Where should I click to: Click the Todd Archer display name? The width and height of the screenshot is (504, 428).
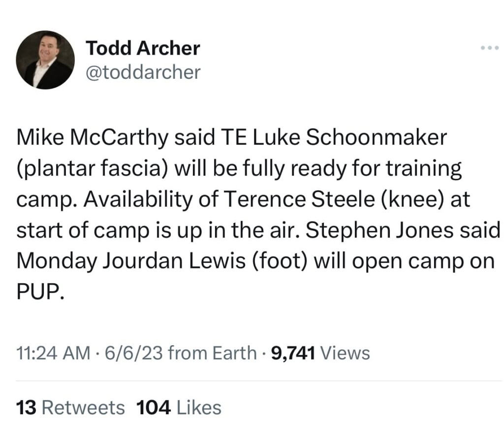[x=143, y=48]
